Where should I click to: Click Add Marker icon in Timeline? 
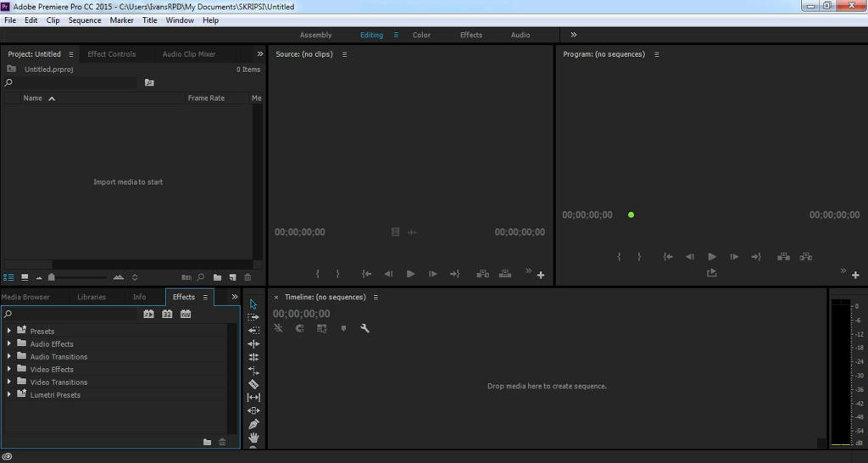pyautogui.click(x=343, y=328)
